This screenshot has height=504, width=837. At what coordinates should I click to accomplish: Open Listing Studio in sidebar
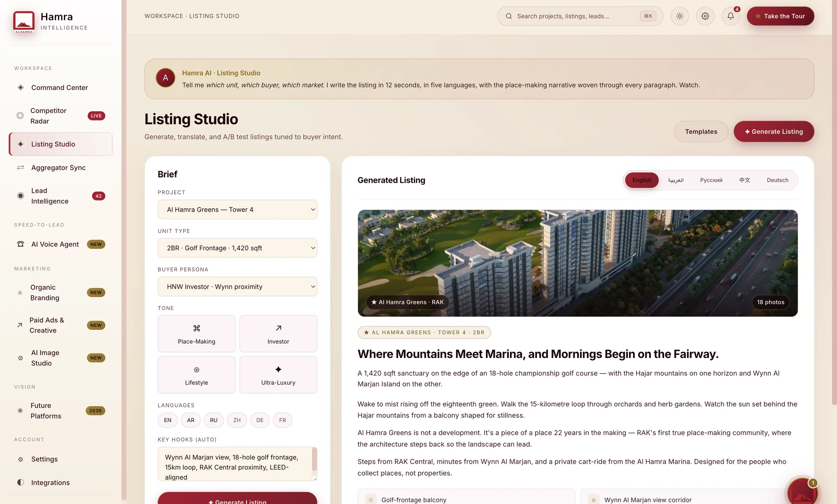[x=61, y=144]
